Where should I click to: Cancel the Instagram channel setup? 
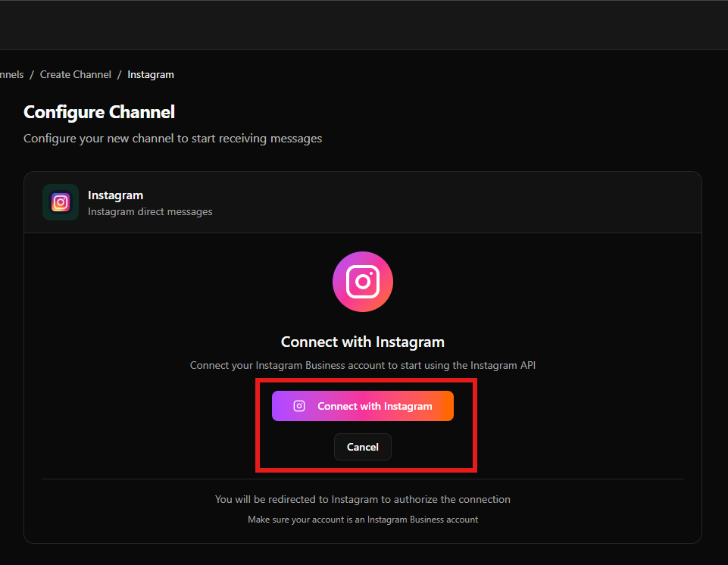pyautogui.click(x=363, y=447)
